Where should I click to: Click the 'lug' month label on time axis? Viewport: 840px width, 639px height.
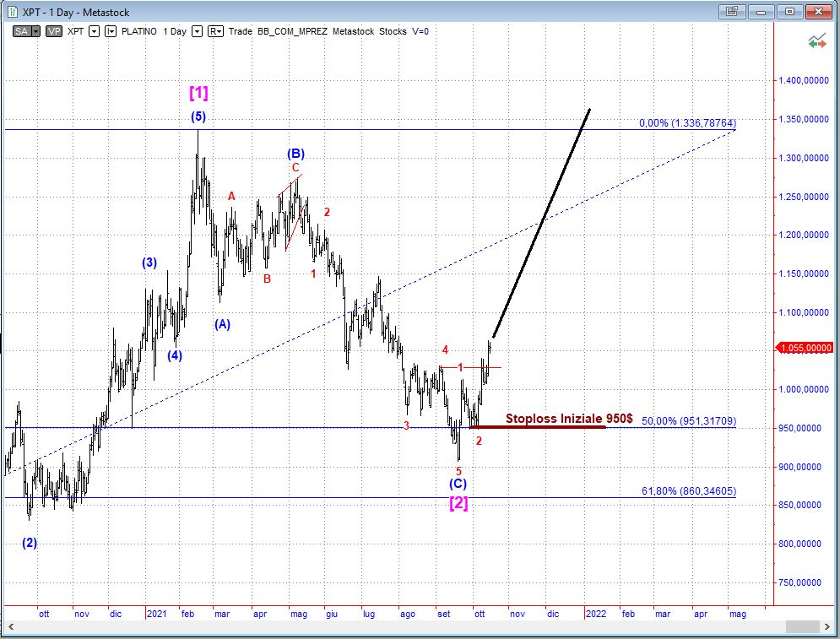[369, 614]
